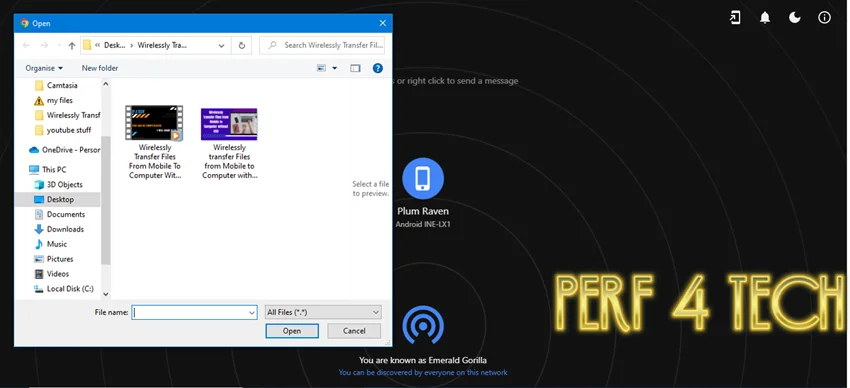
Task: Click the navigation pane scrollbar thumb
Action: click(x=106, y=201)
